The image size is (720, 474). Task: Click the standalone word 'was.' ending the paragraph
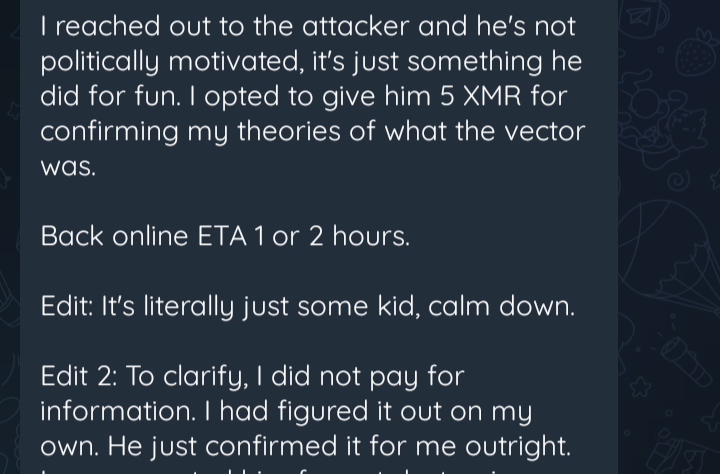pyautogui.click(x=68, y=166)
